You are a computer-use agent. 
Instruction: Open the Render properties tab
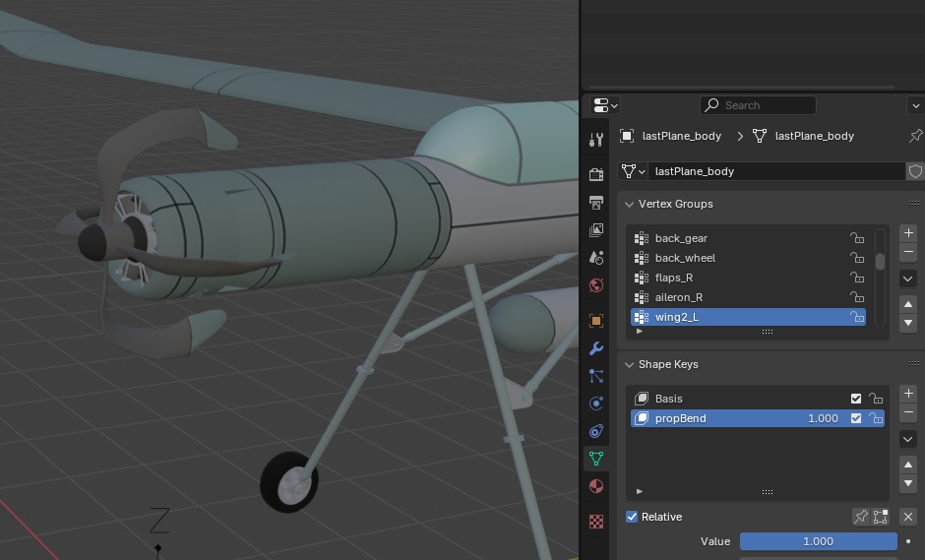click(595, 174)
